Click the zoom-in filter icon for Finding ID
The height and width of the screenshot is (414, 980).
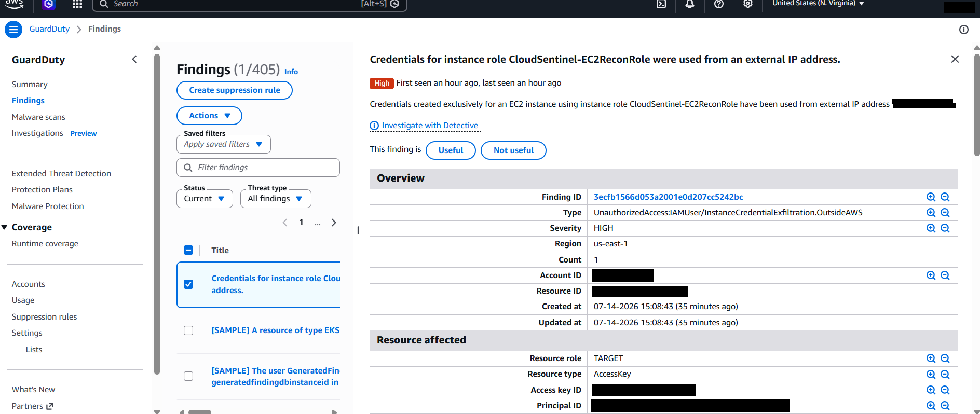pos(931,197)
